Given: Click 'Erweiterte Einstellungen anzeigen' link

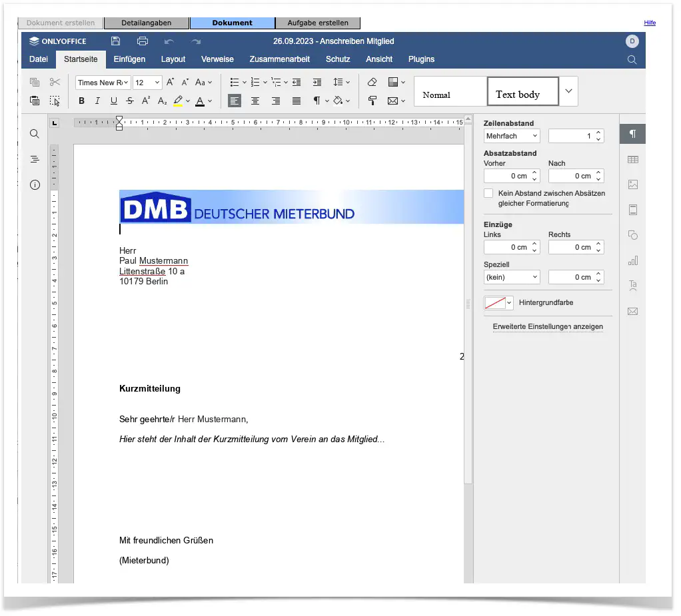Looking at the screenshot, I should (548, 327).
